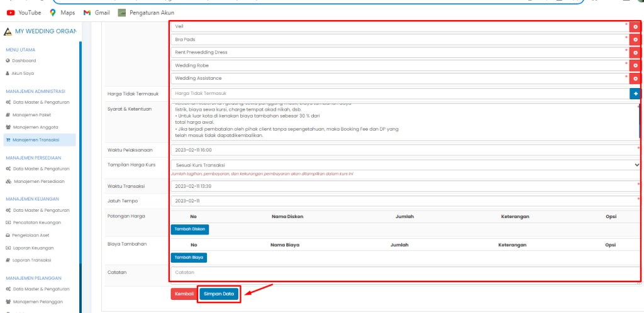Expand Tampilan Harga Kurs dropdown
The height and width of the screenshot is (313, 644).
405,165
